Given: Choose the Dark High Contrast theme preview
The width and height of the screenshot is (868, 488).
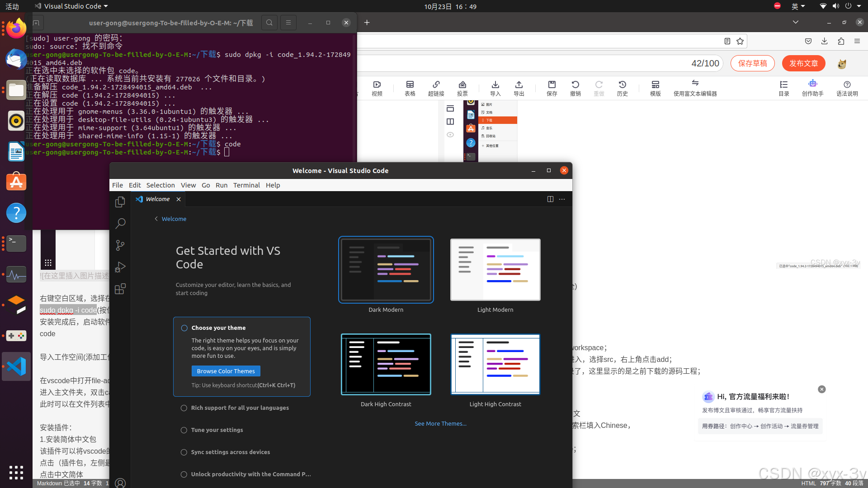Looking at the screenshot, I should (386, 365).
